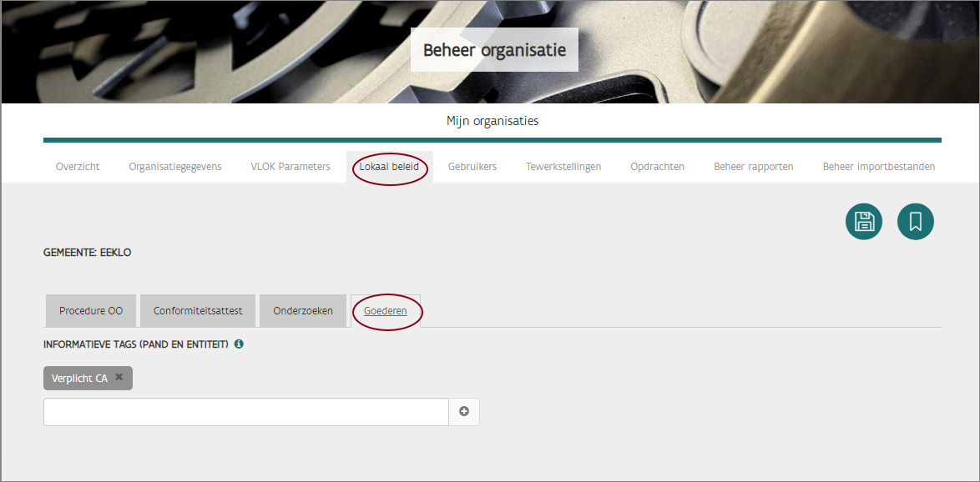Click the round bookmark icon button
The image size is (980, 482).
pos(915,222)
